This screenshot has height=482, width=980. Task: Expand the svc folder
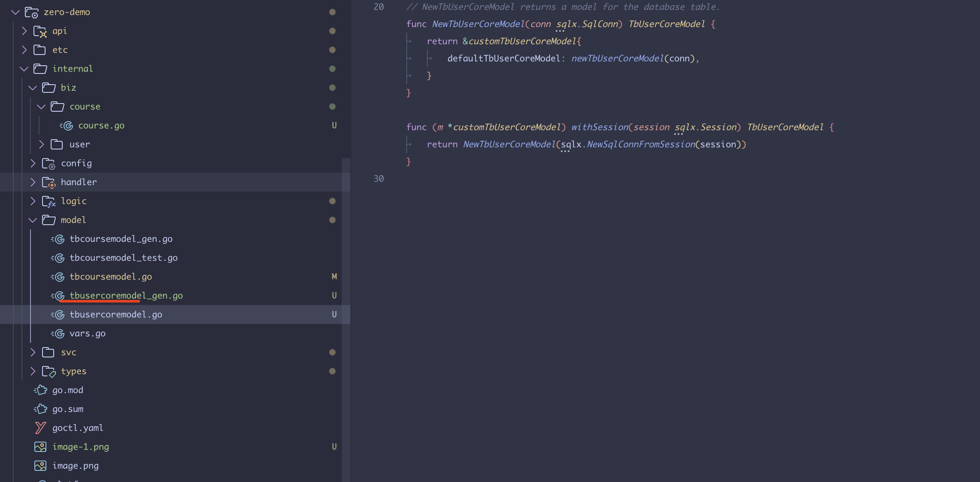click(x=33, y=352)
